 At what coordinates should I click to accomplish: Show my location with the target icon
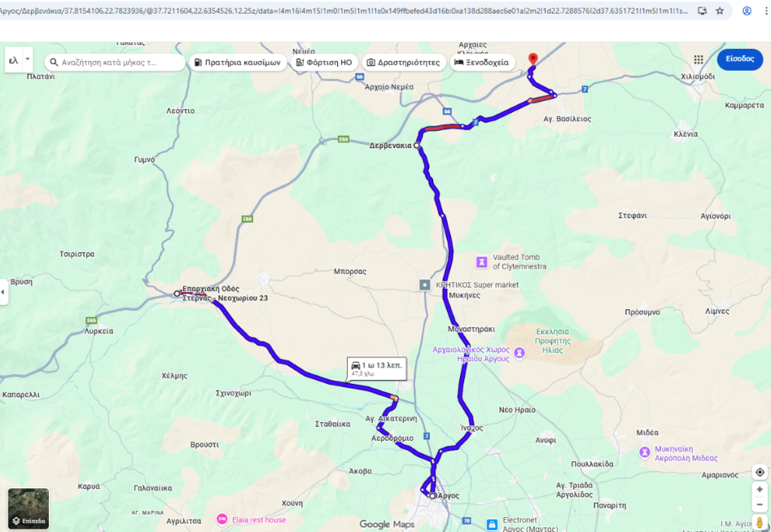tap(760, 472)
